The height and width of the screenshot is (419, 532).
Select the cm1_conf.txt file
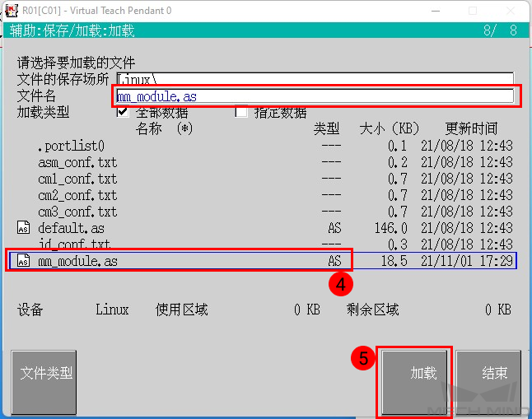click(77, 179)
